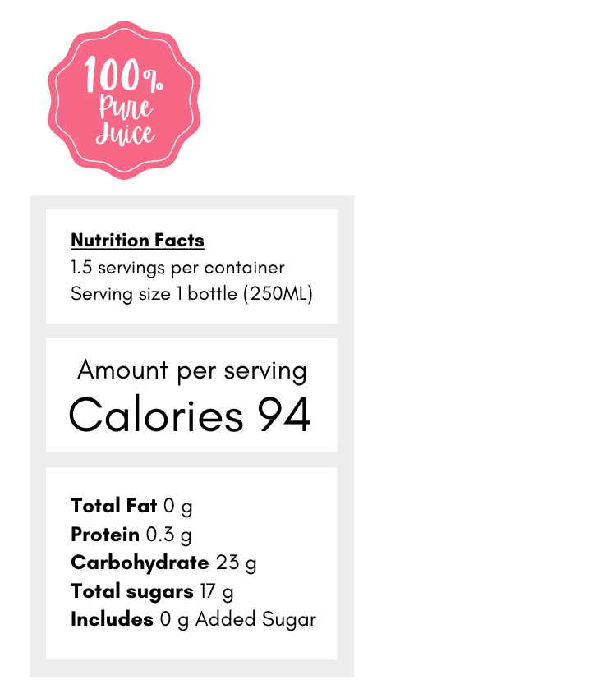Select the bold "Protein" label

[x=105, y=535]
